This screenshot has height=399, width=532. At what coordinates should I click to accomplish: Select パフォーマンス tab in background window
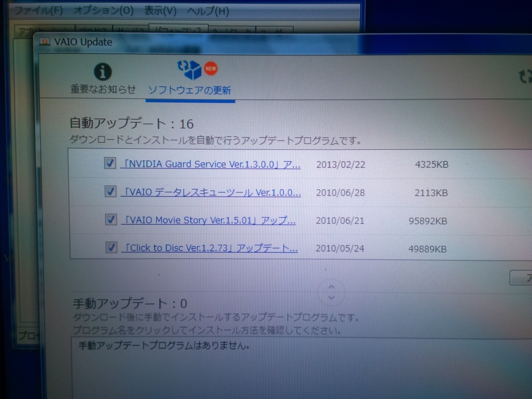[178, 29]
